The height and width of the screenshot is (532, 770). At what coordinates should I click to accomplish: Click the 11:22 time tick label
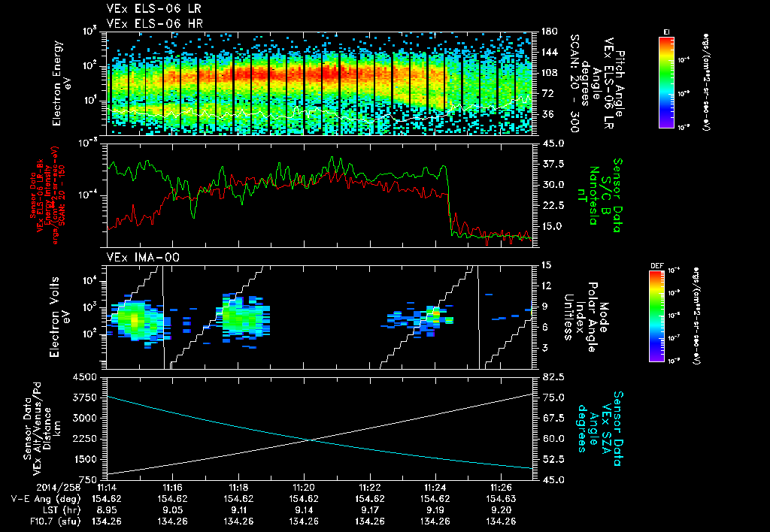pos(369,489)
